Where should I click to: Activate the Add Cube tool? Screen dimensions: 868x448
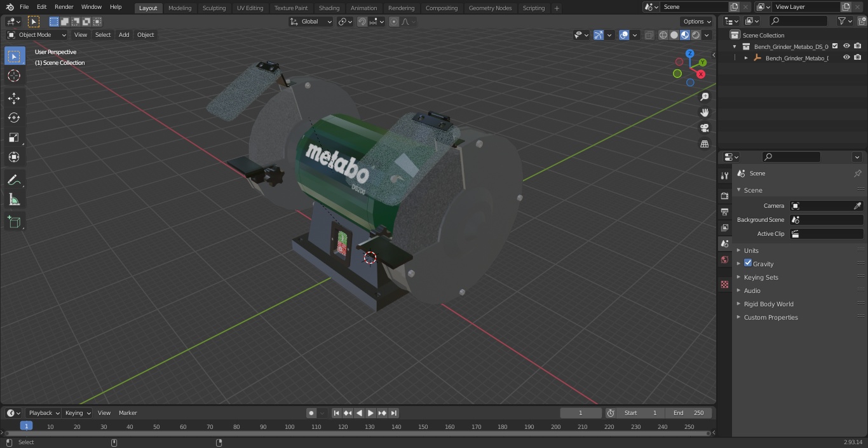point(14,222)
